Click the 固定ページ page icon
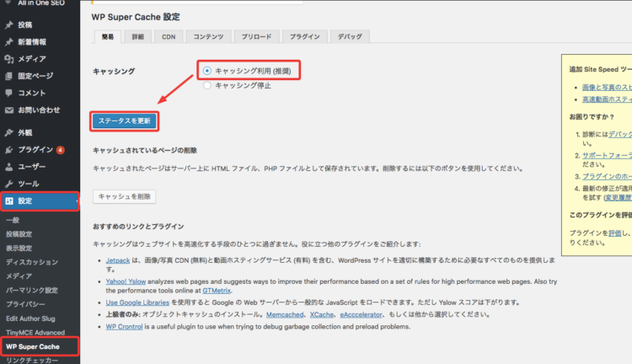 8,75
